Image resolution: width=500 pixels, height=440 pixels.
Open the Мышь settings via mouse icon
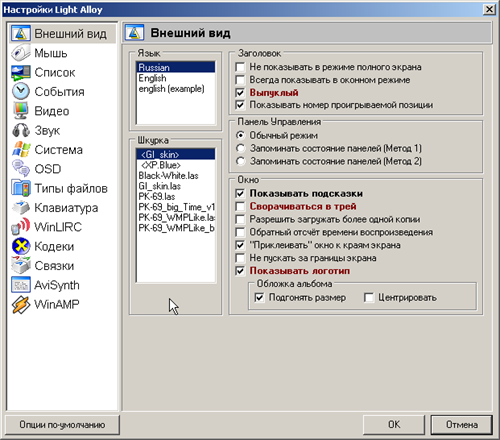pos(21,53)
